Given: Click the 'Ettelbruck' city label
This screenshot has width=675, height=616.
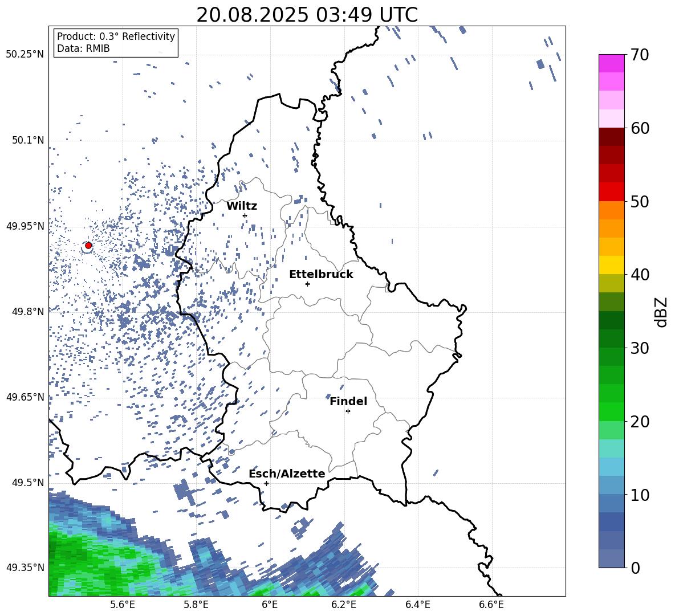Looking at the screenshot, I should click(321, 274).
